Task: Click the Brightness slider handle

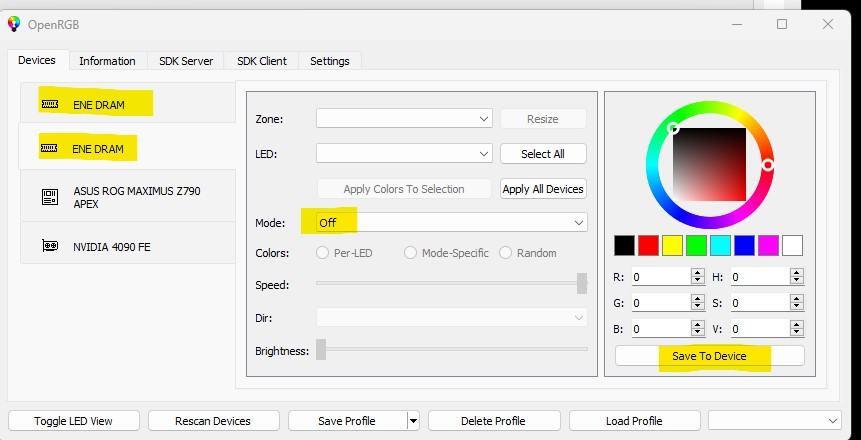Action: click(321, 349)
